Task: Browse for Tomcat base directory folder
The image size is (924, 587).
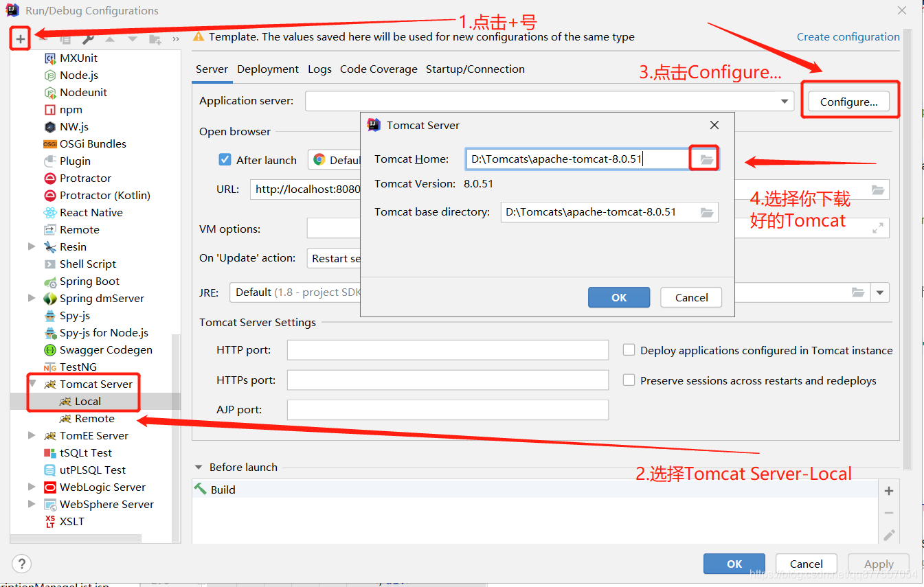Action: point(707,212)
